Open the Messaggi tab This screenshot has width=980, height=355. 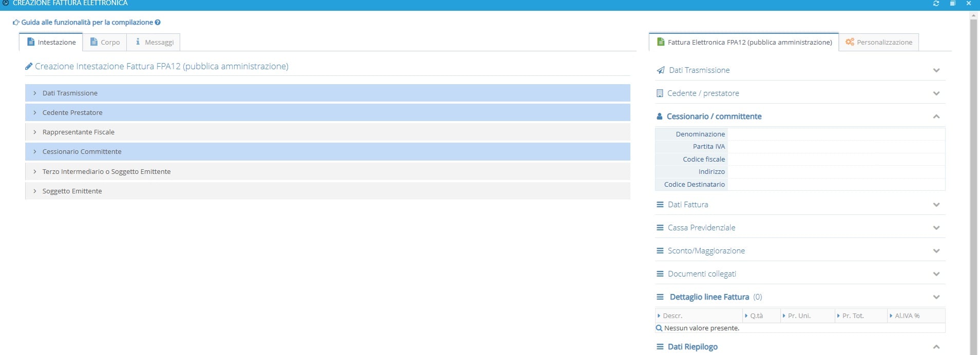click(x=153, y=42)
